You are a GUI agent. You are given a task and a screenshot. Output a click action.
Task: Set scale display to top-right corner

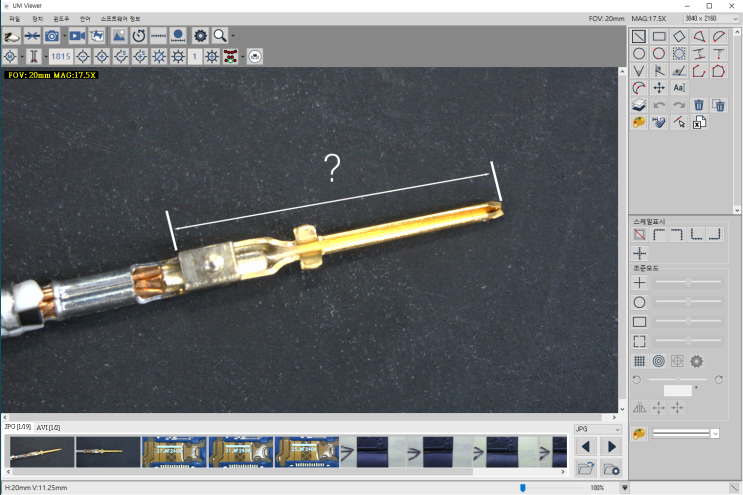pos(677,234)
